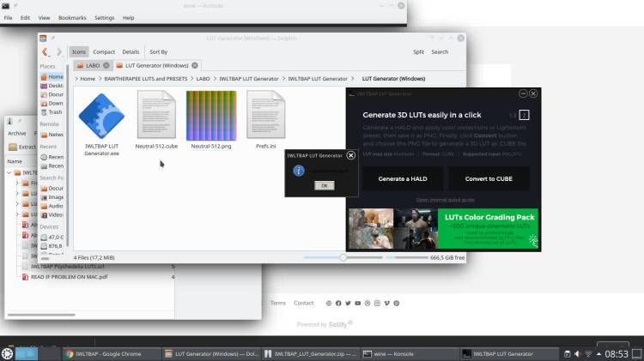Screen dimensions: 644x361
Task: Open Downloads in the Places panel
Action: (52, 104)
